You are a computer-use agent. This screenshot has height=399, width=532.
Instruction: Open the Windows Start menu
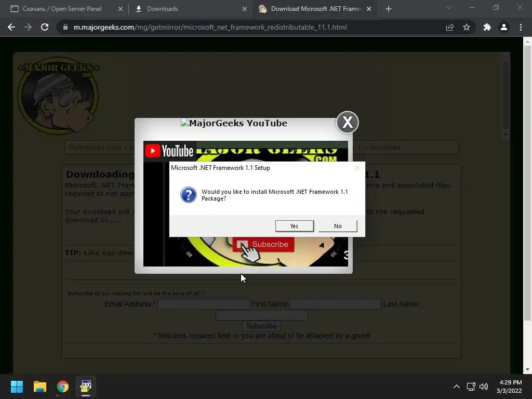tap(17, 387)
